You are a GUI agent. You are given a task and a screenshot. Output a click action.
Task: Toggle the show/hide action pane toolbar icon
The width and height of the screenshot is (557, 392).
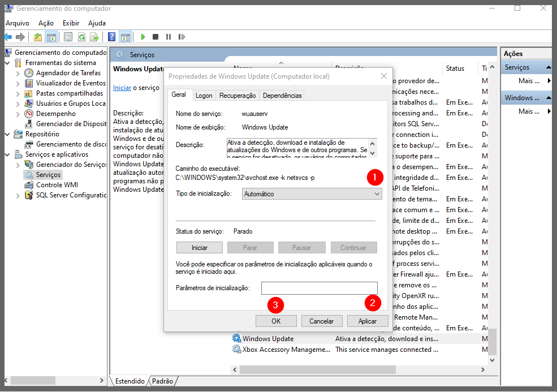click(126, 37)
